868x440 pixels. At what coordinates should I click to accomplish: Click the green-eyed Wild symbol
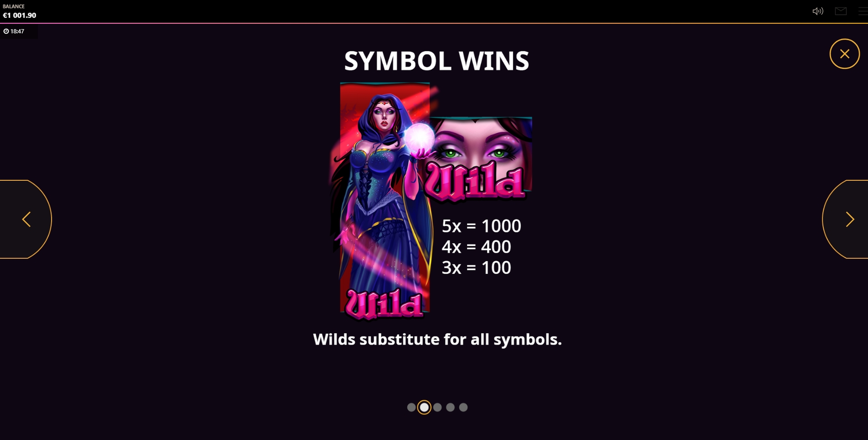478,158
